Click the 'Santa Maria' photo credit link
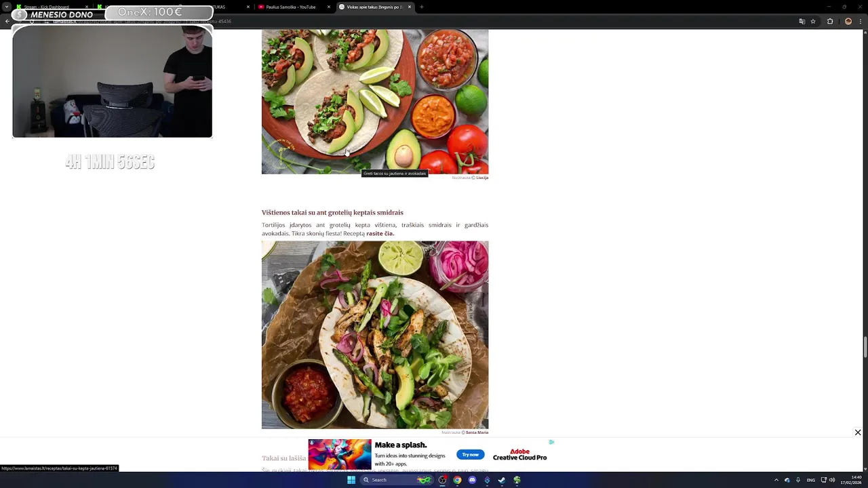The width and height of the screenshot is (868, 488). pos(477,432)
